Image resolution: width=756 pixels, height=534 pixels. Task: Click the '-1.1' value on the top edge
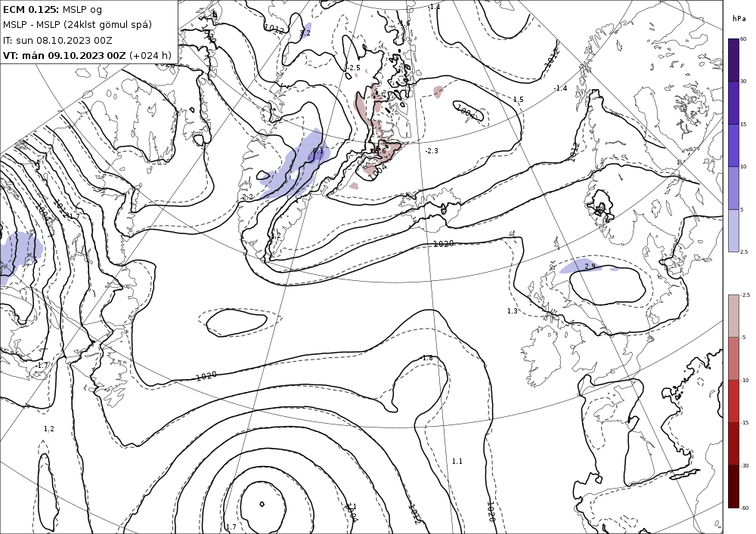tap(434, 7)
